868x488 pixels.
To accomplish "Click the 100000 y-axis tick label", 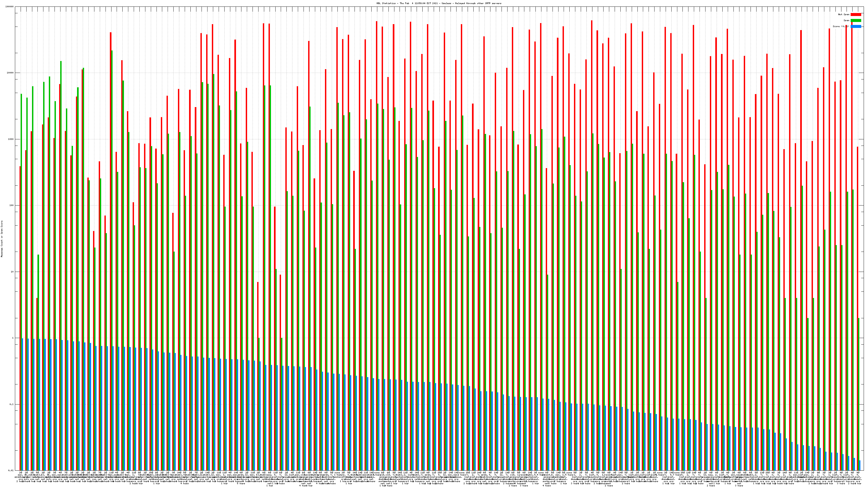I will click(10, 7).
